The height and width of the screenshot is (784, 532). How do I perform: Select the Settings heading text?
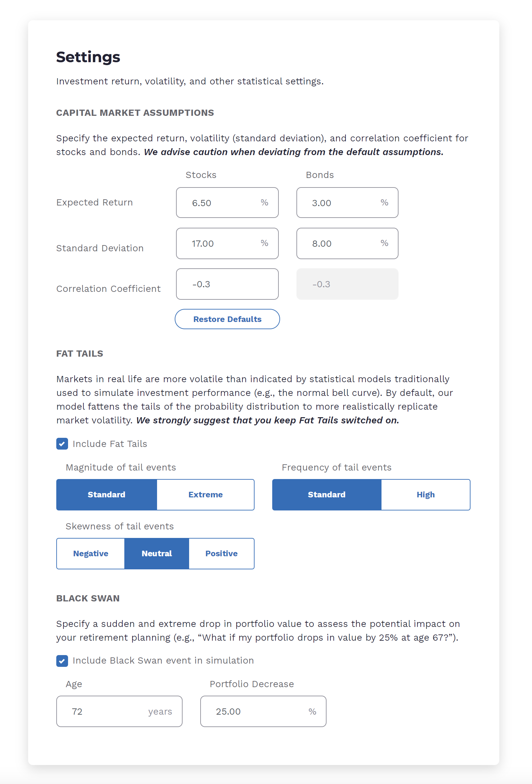(x=88, y=57)
